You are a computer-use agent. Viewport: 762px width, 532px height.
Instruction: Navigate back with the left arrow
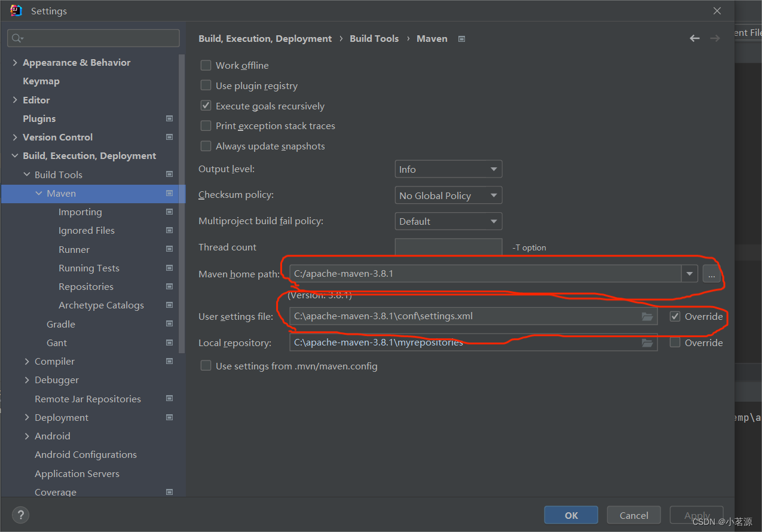(x=694, y=38)
